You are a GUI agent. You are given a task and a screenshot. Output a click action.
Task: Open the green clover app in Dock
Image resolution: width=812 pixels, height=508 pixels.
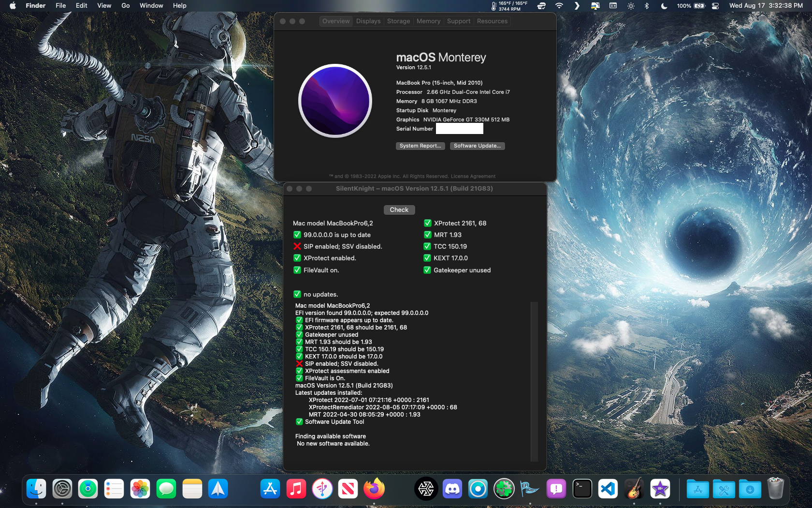coord(504,489)
